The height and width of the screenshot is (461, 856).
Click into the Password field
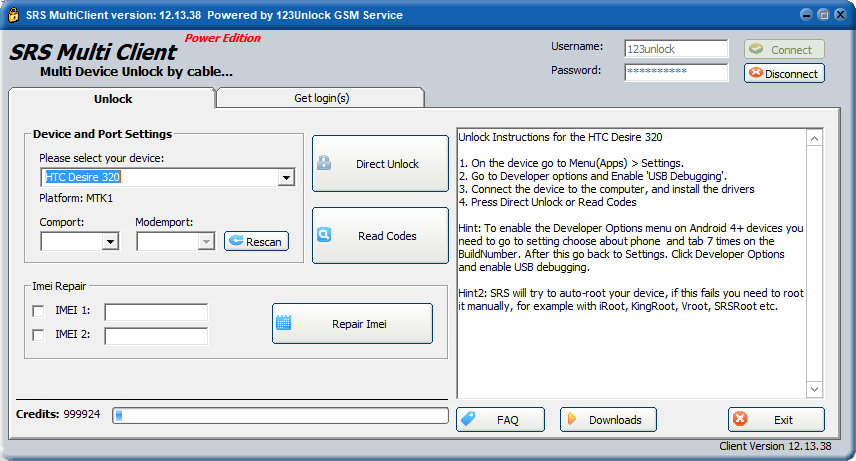click(676, 72)
